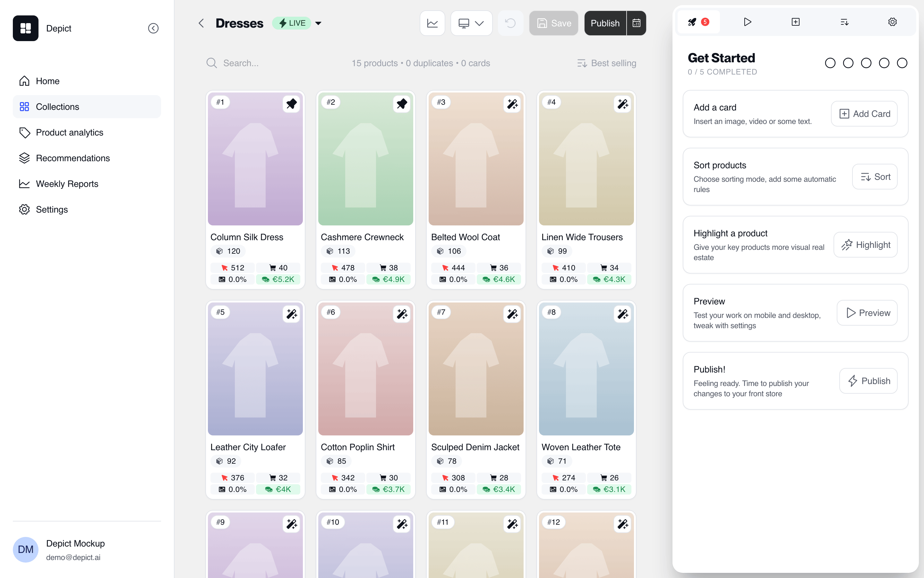
Task: Open Weekly Reports in the sidebar
Action: (x=87, y=184)
